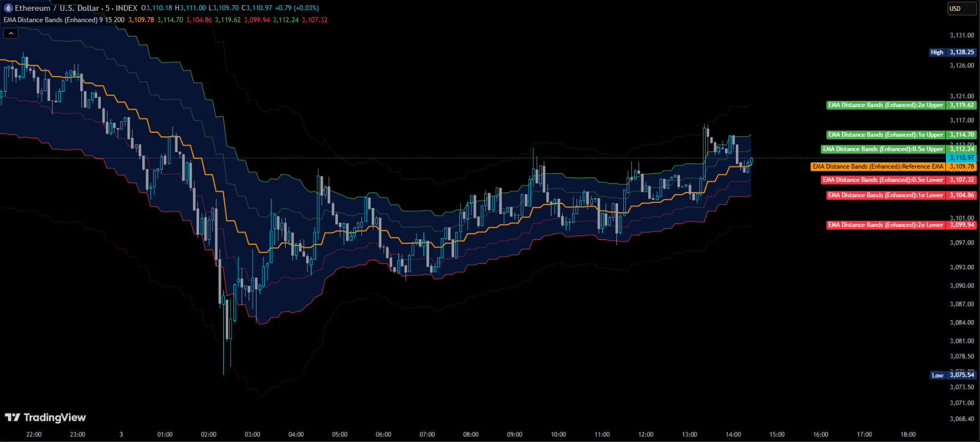980x442 pixels.
Task: Click the 23:00 time axis label
Action: click(x=77, y=435)
